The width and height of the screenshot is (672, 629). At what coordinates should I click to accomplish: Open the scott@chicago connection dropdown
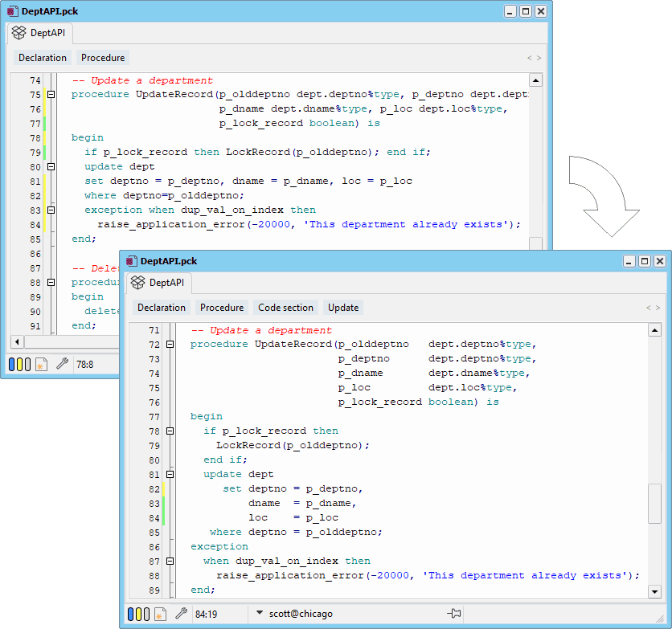(x=260, y=613)
